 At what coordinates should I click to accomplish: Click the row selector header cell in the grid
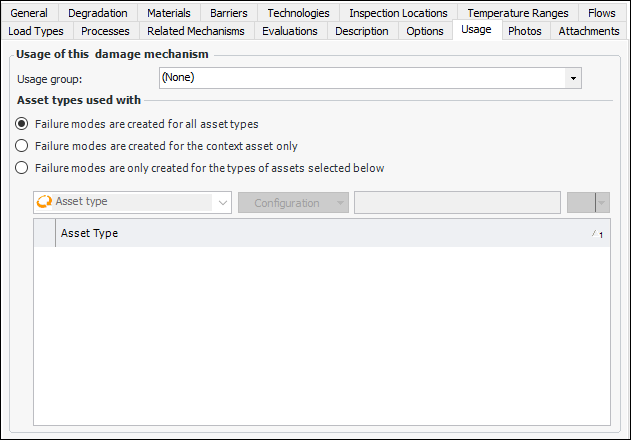tap(44, 233)
